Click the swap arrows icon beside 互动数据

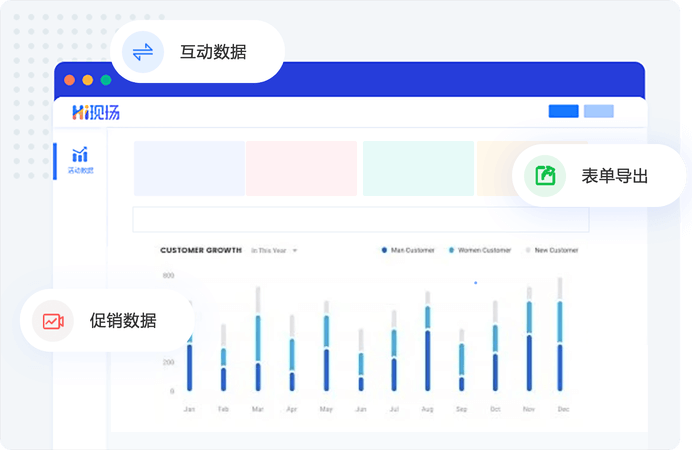coord(143,52)
